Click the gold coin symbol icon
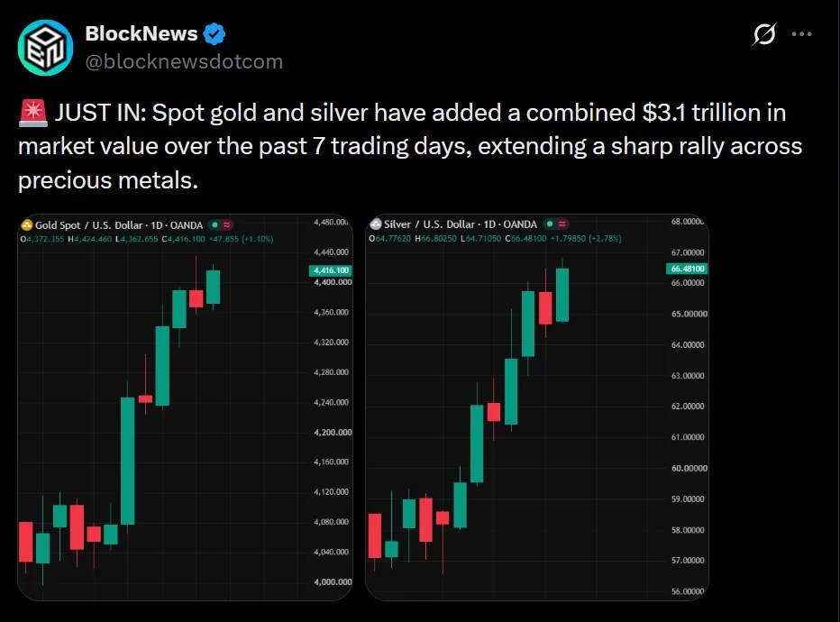 [x=26, y=225]
